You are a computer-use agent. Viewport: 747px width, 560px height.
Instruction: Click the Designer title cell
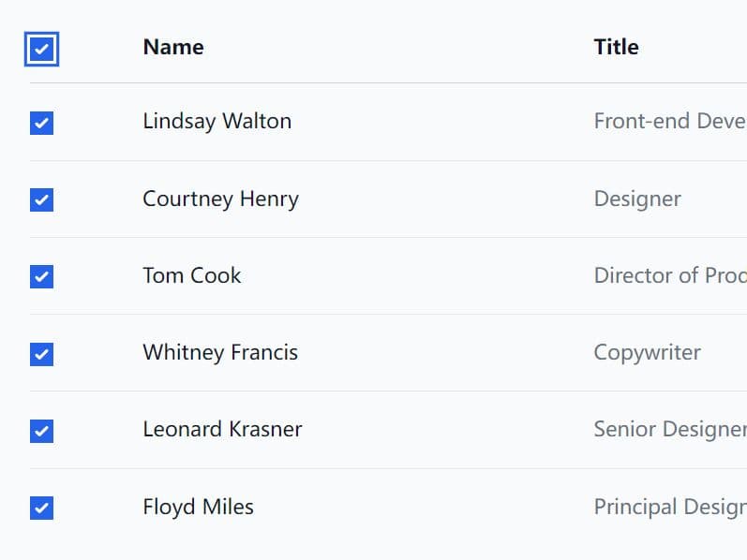[x=637, y=199]
